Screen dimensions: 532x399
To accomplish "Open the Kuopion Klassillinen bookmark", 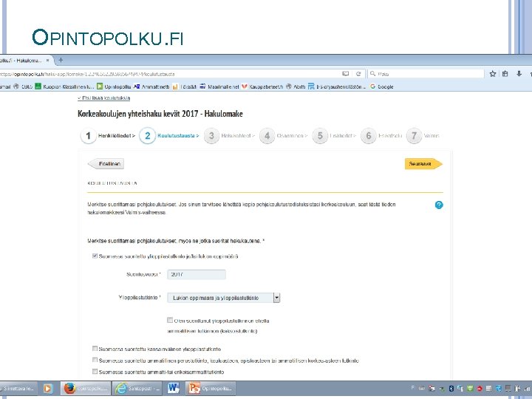I will click(64, 86).
